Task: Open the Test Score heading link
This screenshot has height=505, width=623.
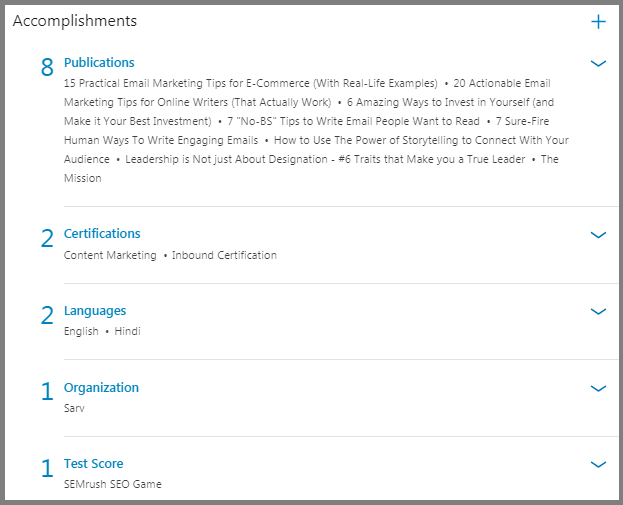Action: click(94, 464)
